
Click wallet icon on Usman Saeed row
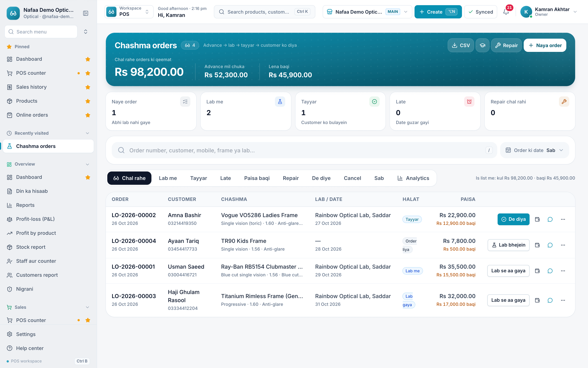tap(537, 271)
